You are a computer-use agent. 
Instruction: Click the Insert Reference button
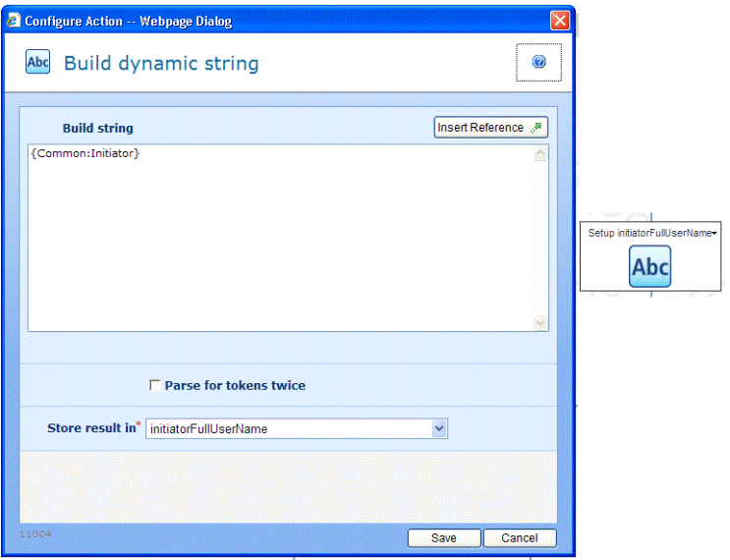(490, 128)
